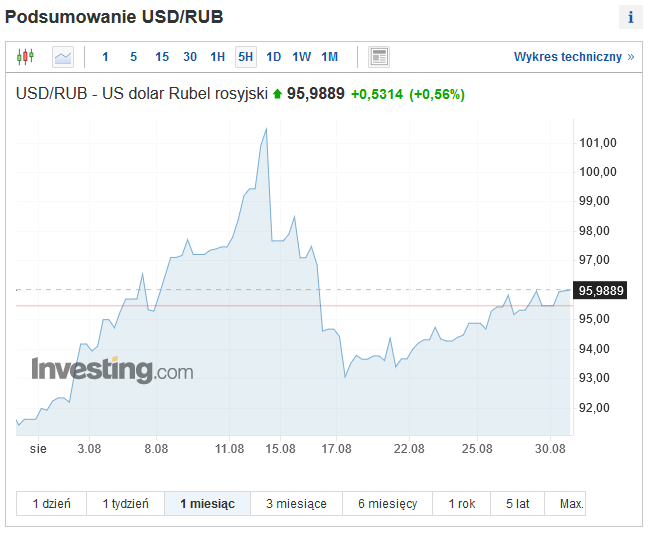Screen dimensions: 655x537
Task: Open the info icon beside the title
Action: 631,17
